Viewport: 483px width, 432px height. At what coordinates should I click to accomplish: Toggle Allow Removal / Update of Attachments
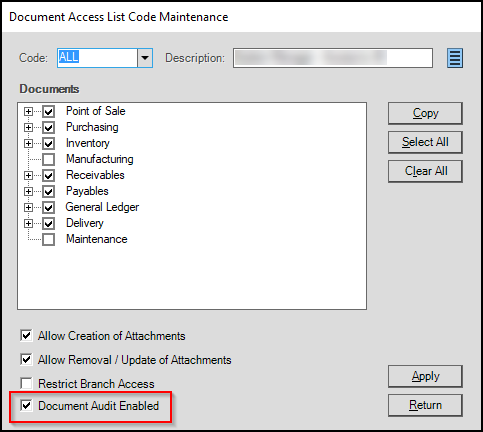(x=26, y=359)
